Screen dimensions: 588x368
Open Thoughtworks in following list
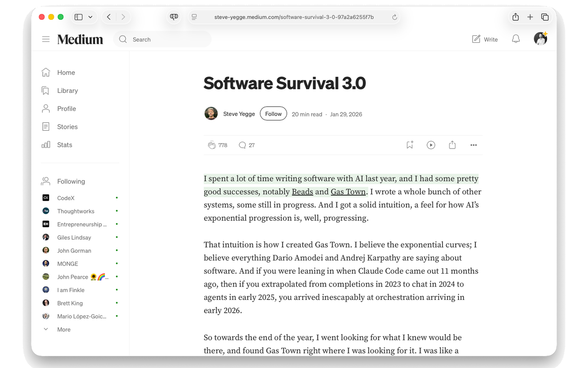coord(76,211)
